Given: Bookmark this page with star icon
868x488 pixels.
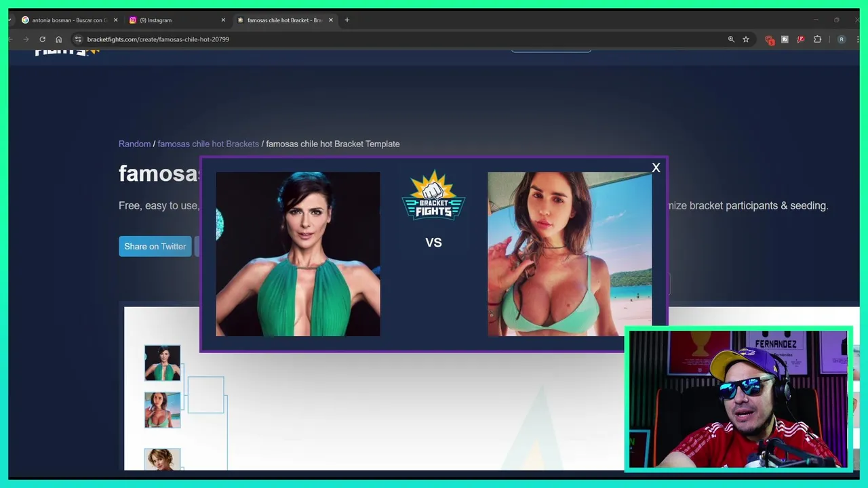Looking at the screenshot, I should point(746,39).
